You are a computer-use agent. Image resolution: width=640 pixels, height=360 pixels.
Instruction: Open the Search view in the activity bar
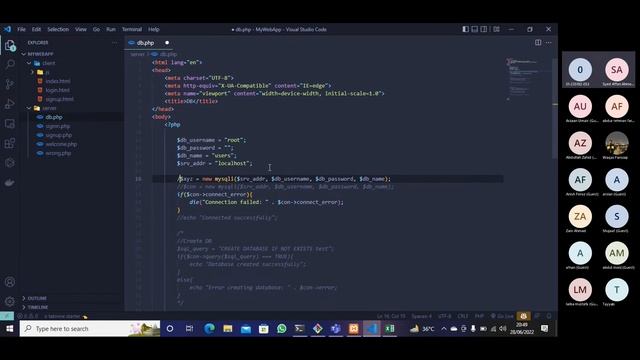[10, 64]
